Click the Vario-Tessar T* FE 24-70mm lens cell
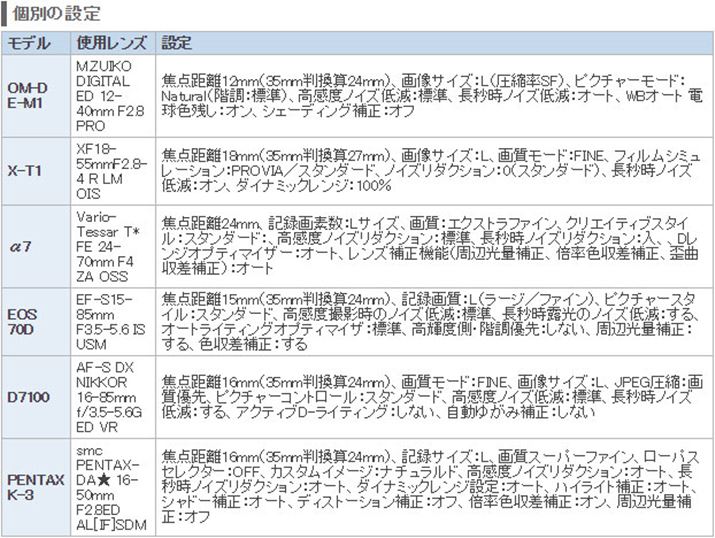The height and width of the screenshot is (538, 715). [110, 246]
